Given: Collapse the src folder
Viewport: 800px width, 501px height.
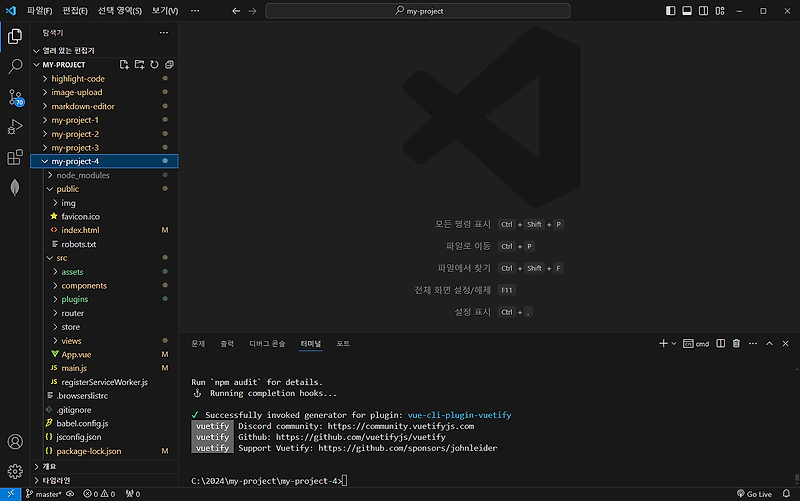Looking at the screenshot, I should pos(104,258).
